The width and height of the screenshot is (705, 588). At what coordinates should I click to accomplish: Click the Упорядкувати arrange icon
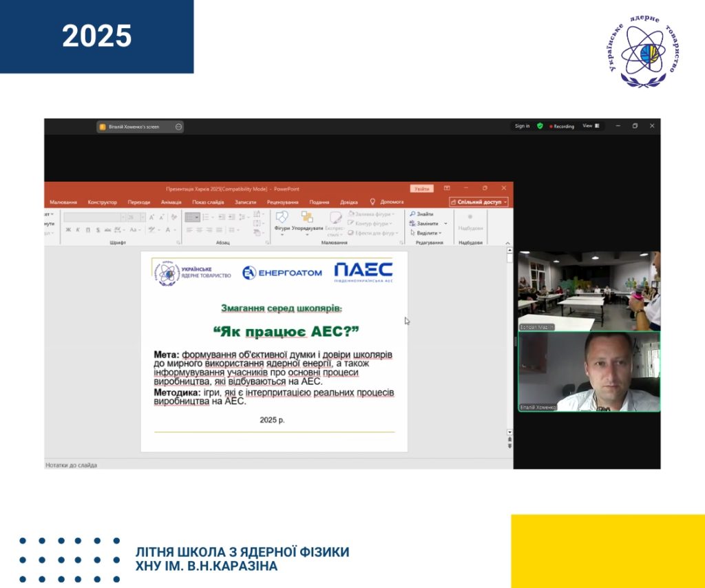[x=307, y=220]
